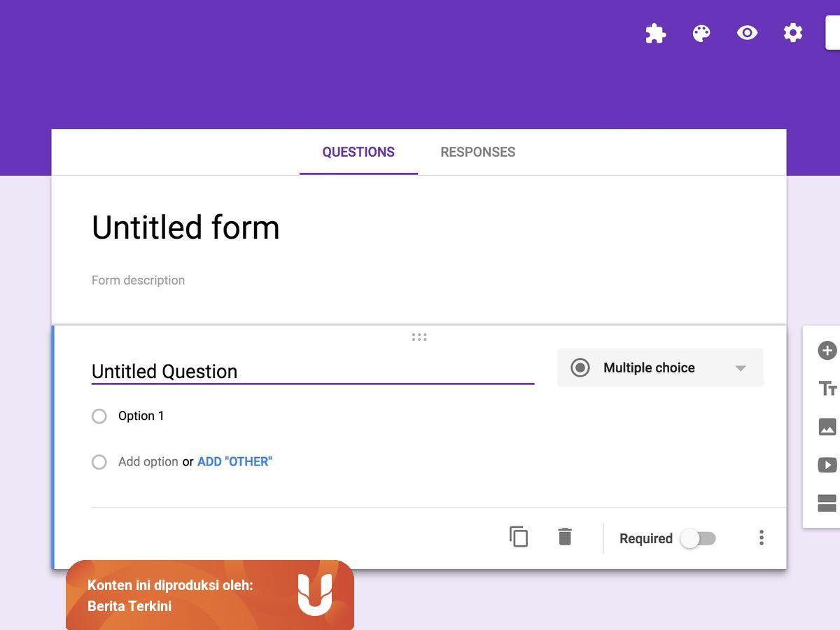Select the QUESTIONS tab
The width and height of the screenshot is (840, 630).
(358, 152)
